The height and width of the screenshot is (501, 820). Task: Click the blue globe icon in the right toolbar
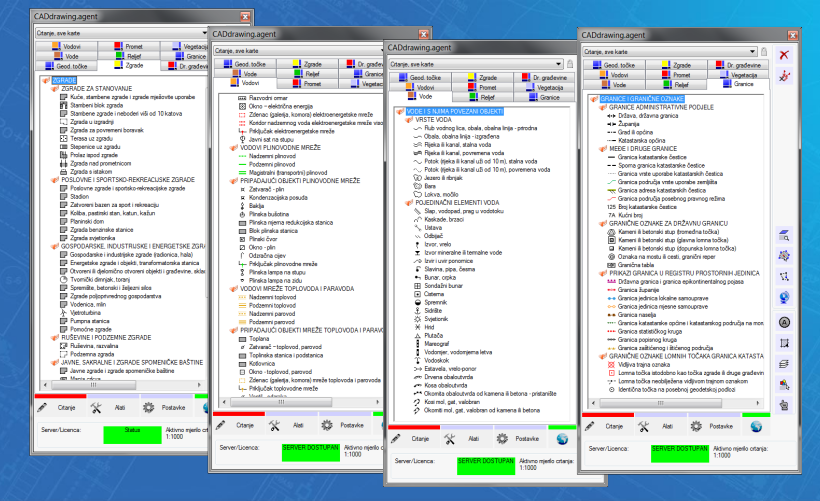pyautogui.click(x=784, y=298)
